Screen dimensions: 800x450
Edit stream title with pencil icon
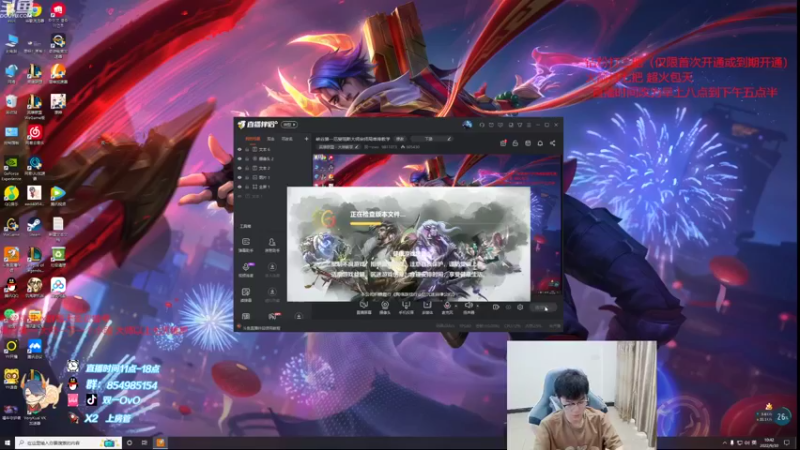(x=449, y=139)
